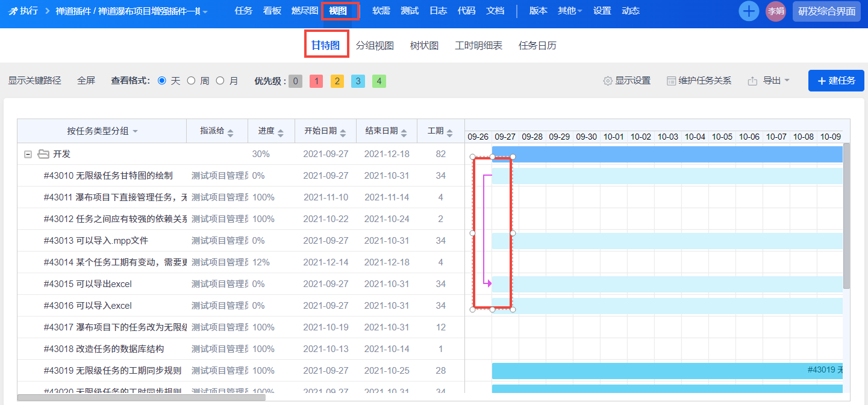Click the gear icon for 显示设置

(x=608, y=81)
